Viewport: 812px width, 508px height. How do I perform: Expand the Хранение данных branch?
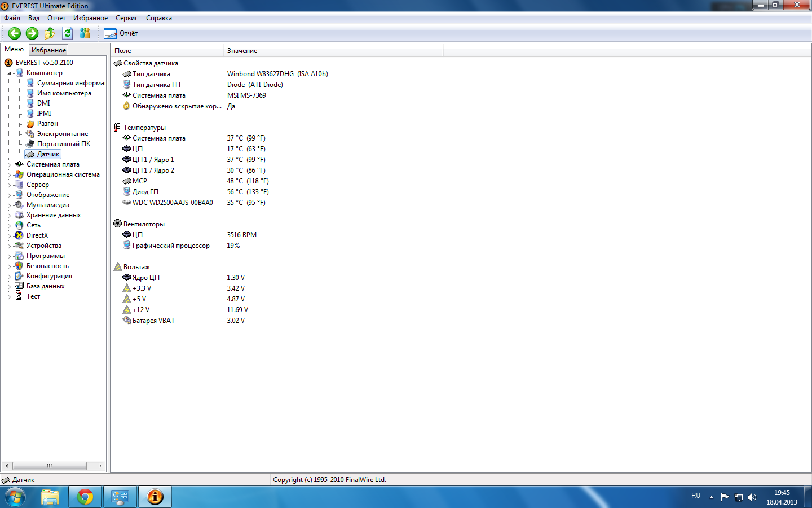[x=9, y=216]
